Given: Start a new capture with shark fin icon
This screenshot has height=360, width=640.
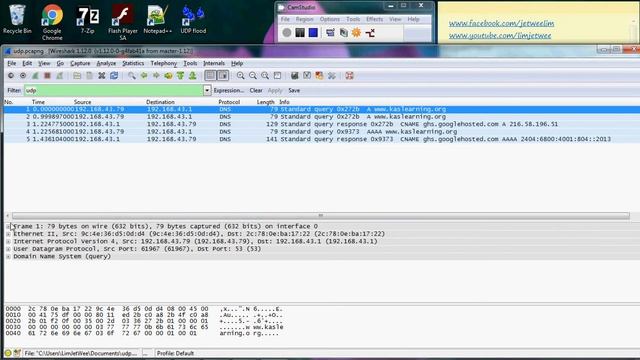Looking at the screenshot, I should 35,76.
